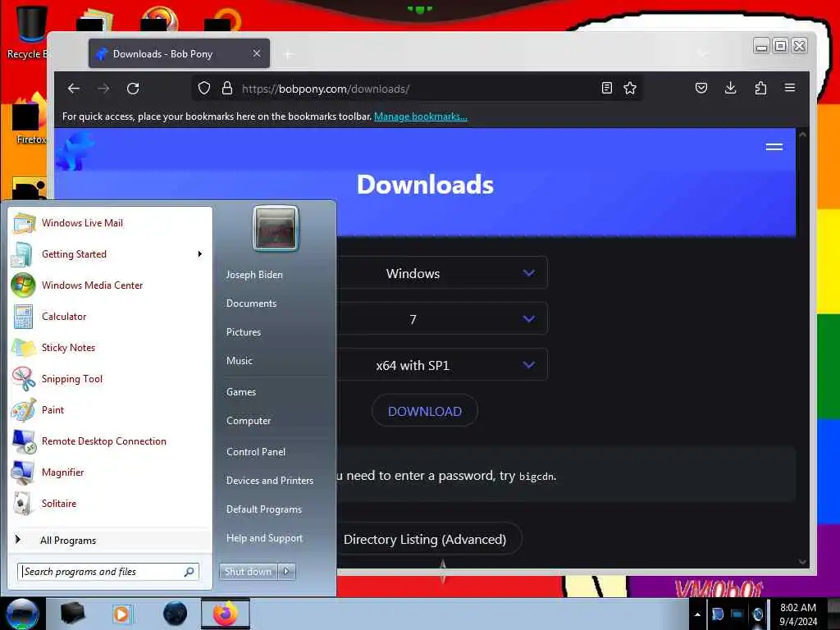Expand the x64 with SP1 dropdown
840x630 pixels.
tap(442, 365)
